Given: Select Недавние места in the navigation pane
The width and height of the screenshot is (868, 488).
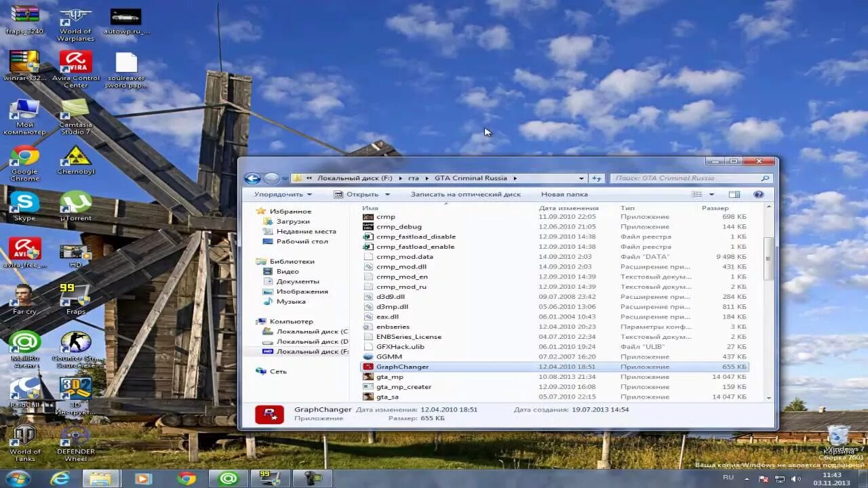Looking at the screenshot, I should coord(306,231).
